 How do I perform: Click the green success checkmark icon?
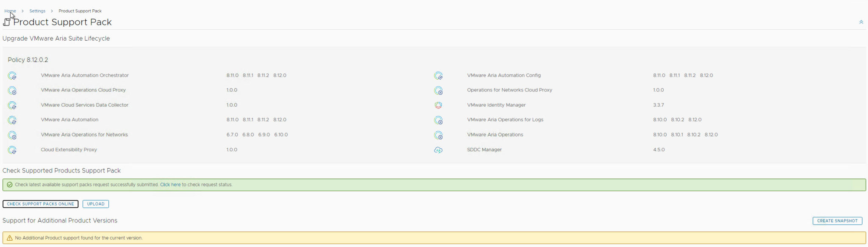tap(9, 185)
